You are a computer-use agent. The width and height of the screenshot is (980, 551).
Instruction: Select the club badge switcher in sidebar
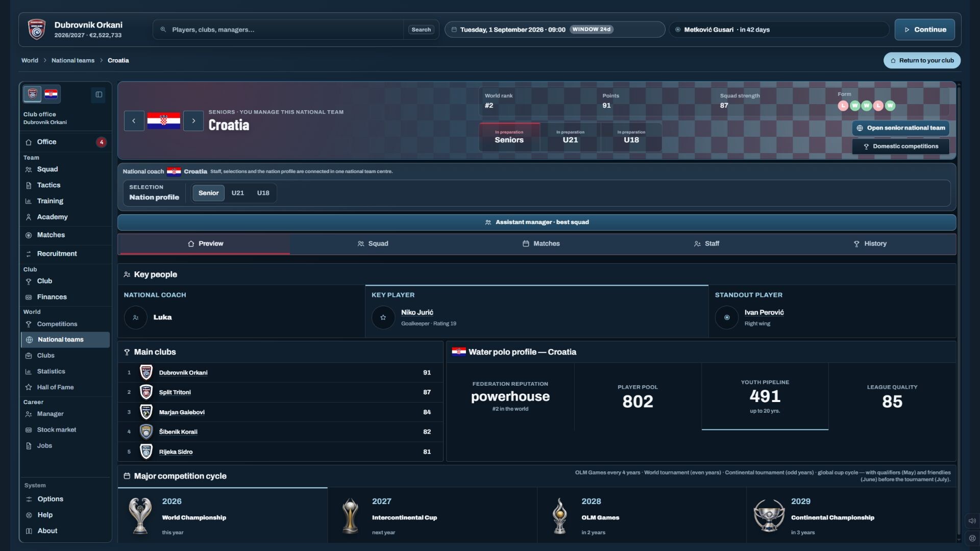click(33, 94)
